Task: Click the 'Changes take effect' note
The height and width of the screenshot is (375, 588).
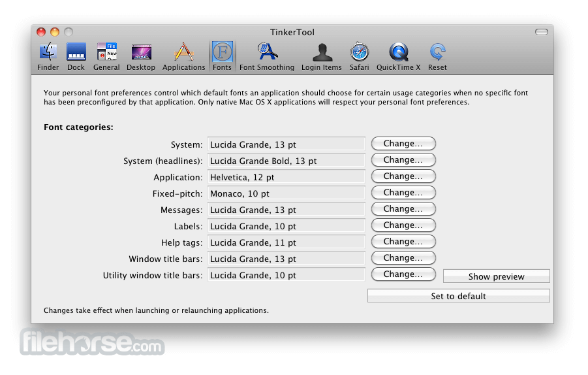Action: (156, 310)
